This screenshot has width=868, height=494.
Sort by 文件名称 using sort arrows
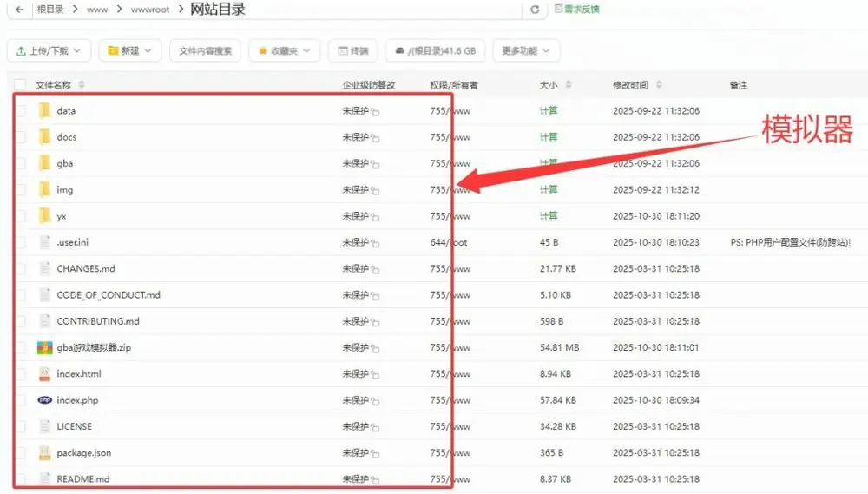click(x=82, y=85)
